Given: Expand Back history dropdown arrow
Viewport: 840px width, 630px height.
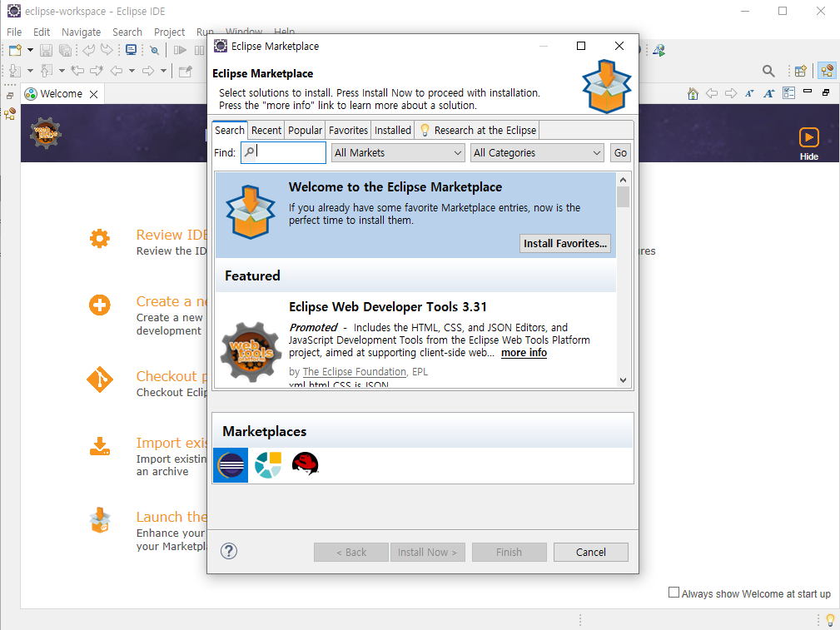Looking at the screenshot, I should 132,71.
